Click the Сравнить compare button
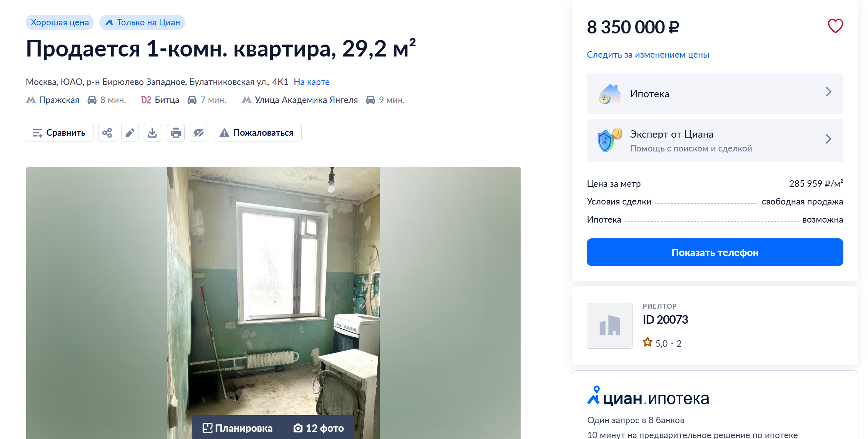Screen dimensions: 868x439 60,133
